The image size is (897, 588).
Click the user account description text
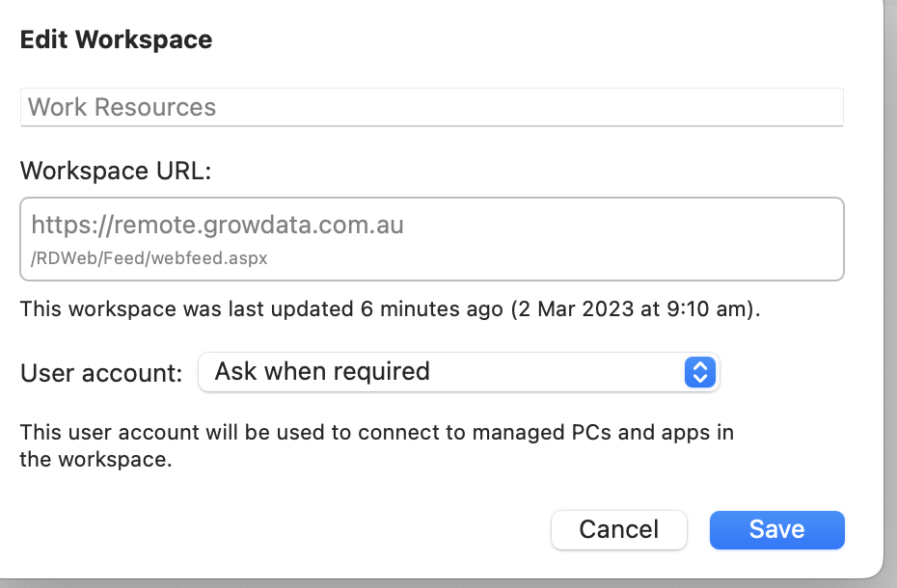(376, 446)
